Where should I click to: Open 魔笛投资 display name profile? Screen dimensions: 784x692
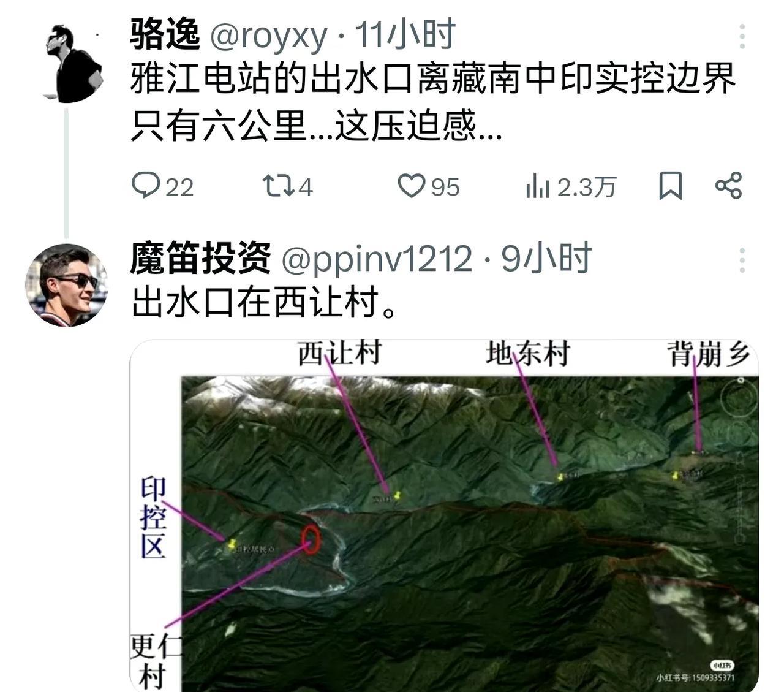coord(201,258)
